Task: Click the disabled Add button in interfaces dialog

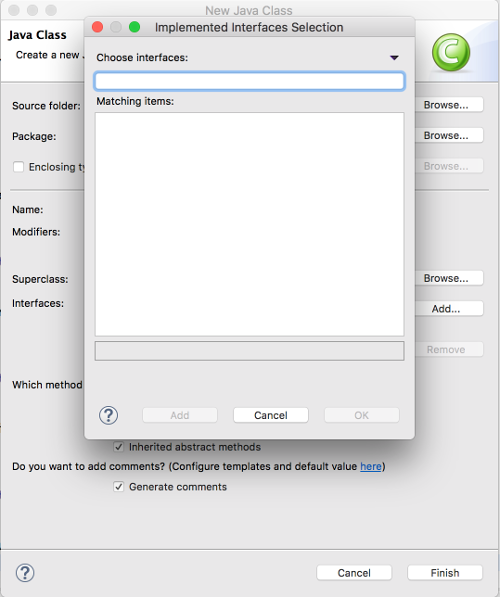Action: [x=180, y=415]
